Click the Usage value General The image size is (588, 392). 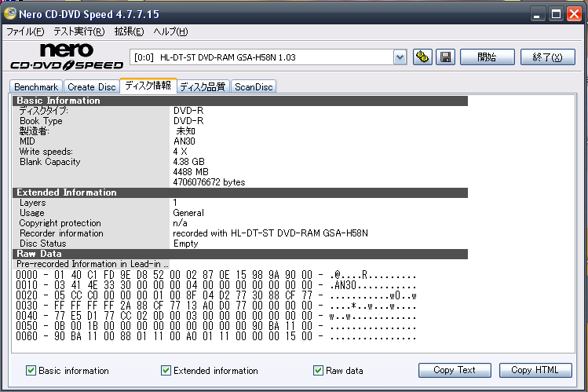[188, 213]
